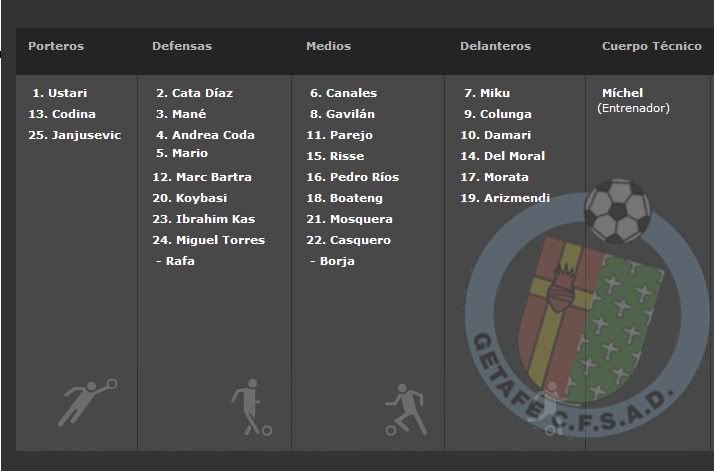Click forward 17. Morata

pos(494,177)
